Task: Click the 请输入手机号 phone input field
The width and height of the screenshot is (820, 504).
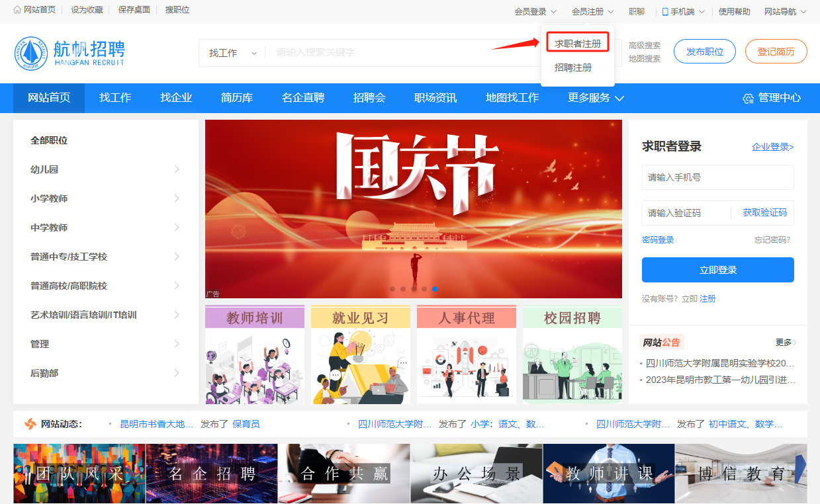Action: pyautogui.click(x=717, y=177)
